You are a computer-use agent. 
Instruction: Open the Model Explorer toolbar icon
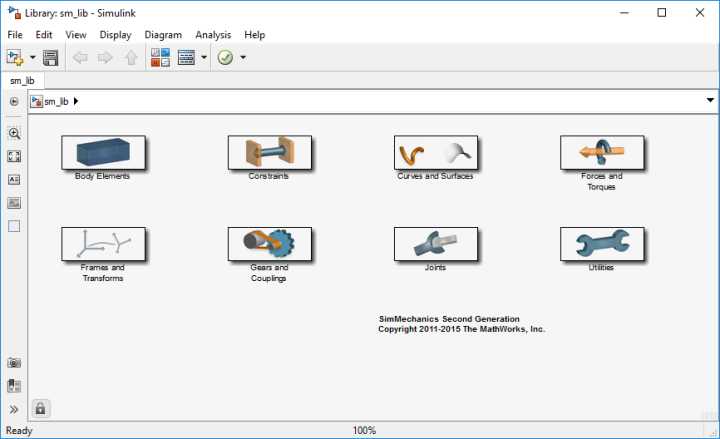coord(186,58)
